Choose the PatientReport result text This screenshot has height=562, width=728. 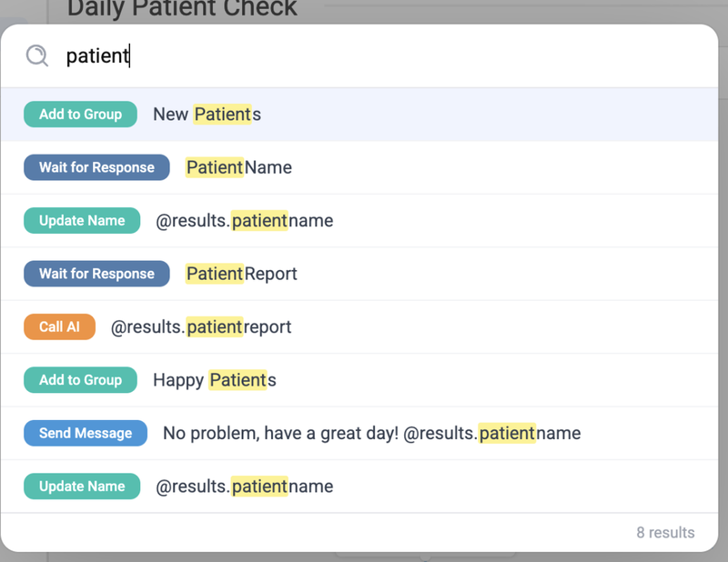click(x=241, y=274)
